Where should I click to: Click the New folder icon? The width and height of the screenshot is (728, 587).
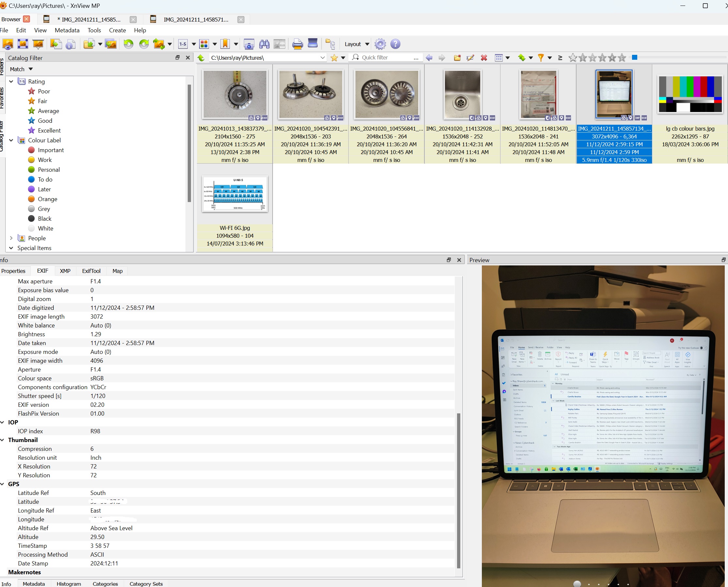pyautogui.click(x=457, y=58)
